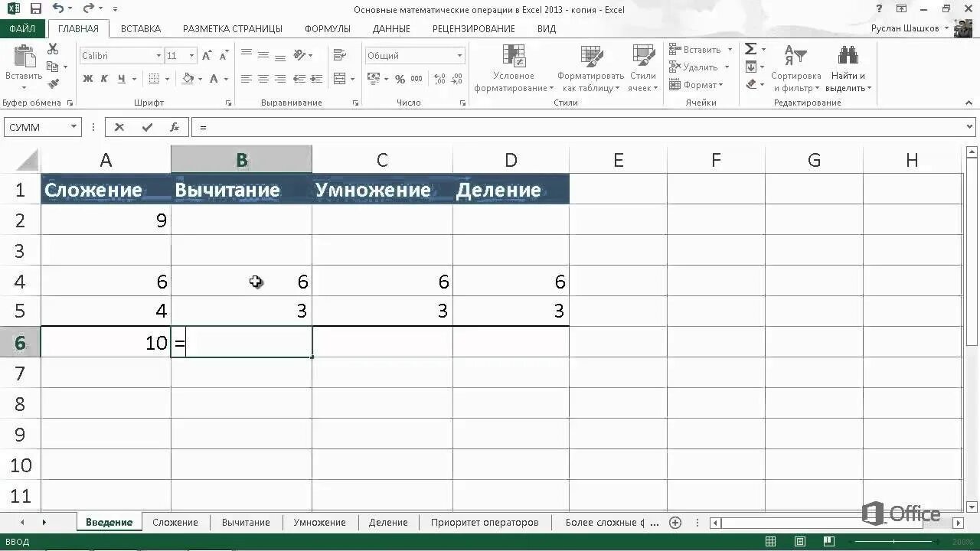The image size is (980, 551).
Task: Open Условное форматирование dropdown
Action: tap(514, 68)
